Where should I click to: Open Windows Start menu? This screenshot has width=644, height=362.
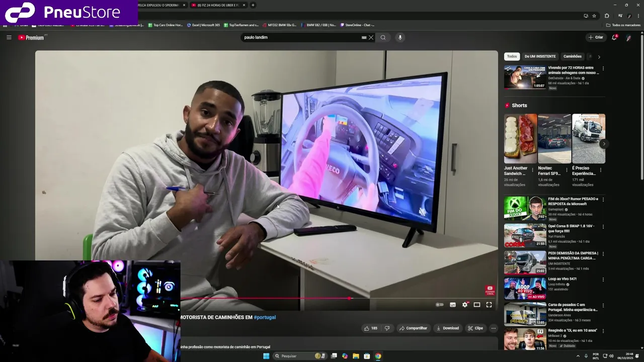click(x=266, y=356)
